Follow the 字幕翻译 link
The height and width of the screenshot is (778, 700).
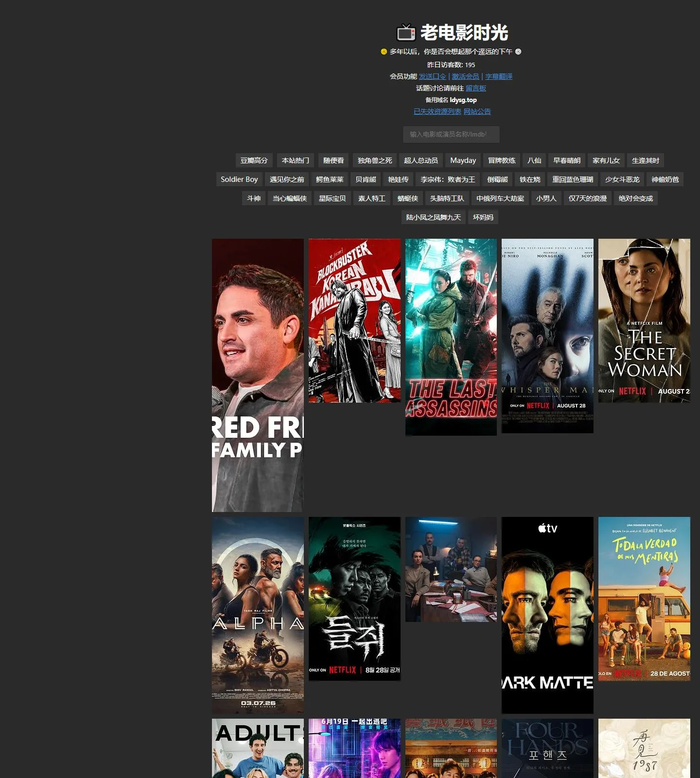pyautogui.click(x=499, y=76)
